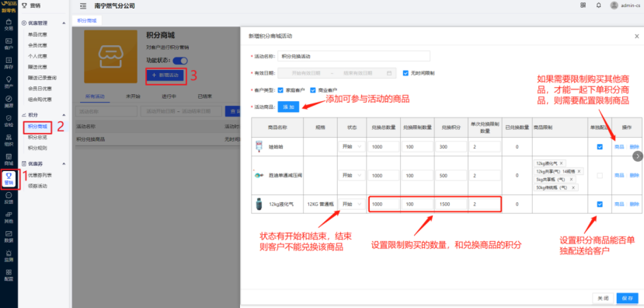Uncheck the 家庭客户 checkbox

pyautogui.click(x=280, y=90)
